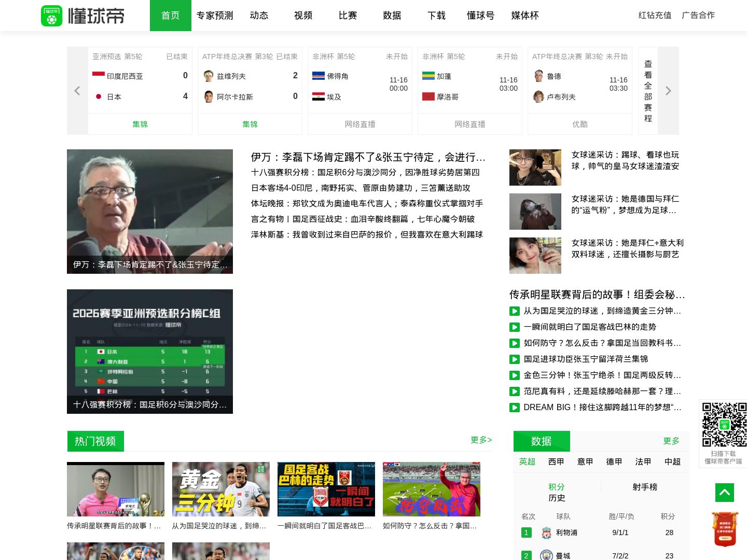Open the 防守反击 video thumbnail

coord(432,489)
